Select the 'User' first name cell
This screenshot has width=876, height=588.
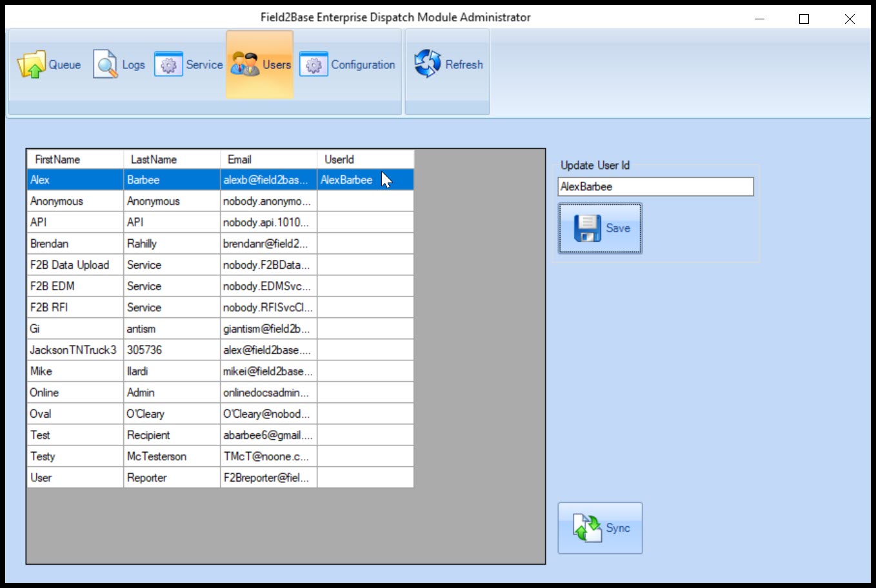(75, 478)
